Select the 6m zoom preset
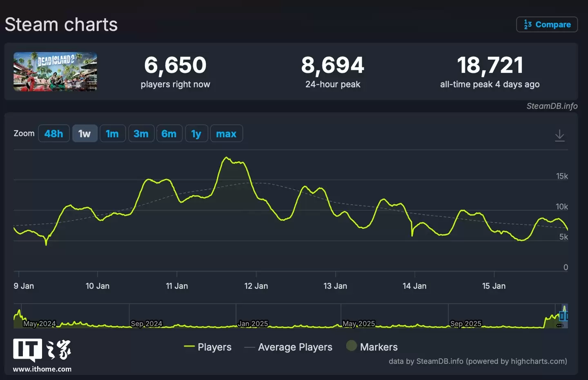 click(x=169, y=133)
